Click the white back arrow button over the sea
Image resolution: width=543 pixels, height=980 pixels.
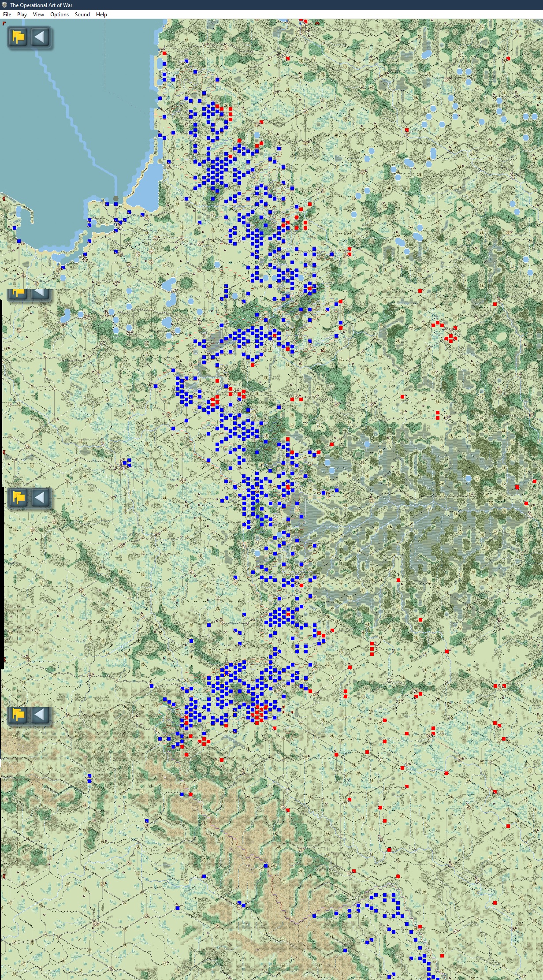(40, 37)
